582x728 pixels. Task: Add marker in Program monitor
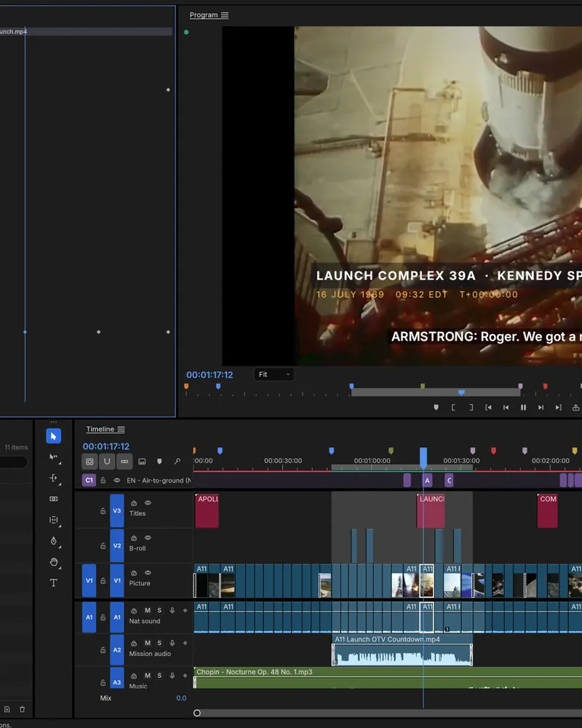[436, 407]
